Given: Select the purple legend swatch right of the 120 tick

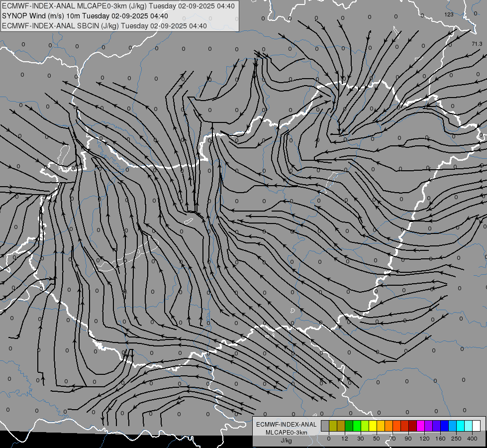Looking at the screenshot, I should (x=429, y=426).
